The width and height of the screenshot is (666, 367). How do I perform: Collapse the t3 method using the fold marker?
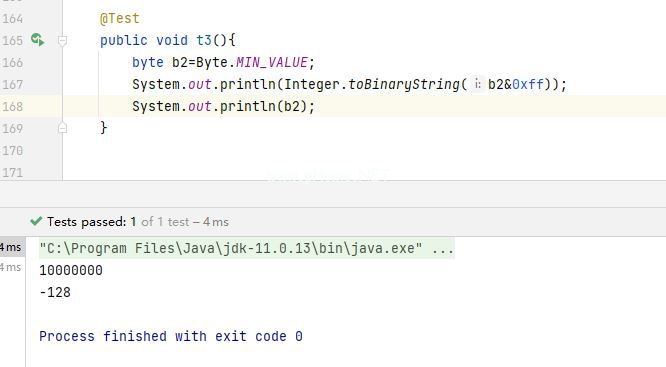[x=62, y=41]
